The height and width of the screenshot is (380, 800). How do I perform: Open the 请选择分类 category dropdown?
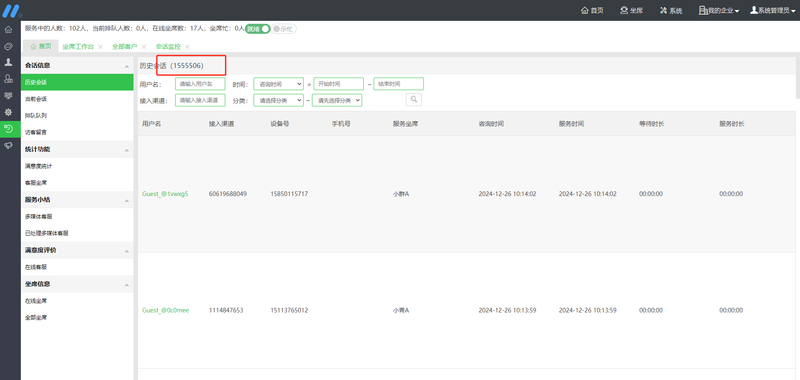click(x=279, y=100)
